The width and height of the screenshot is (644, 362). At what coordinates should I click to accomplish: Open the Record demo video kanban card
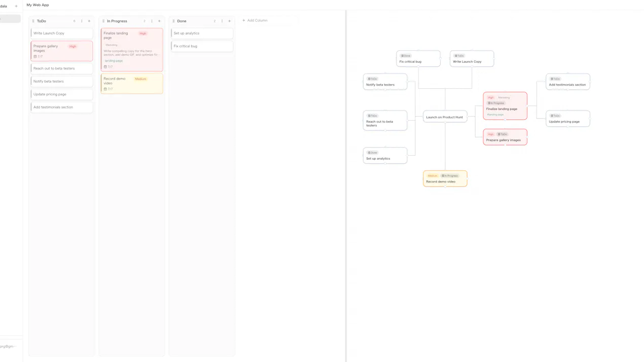pos(132,84)
